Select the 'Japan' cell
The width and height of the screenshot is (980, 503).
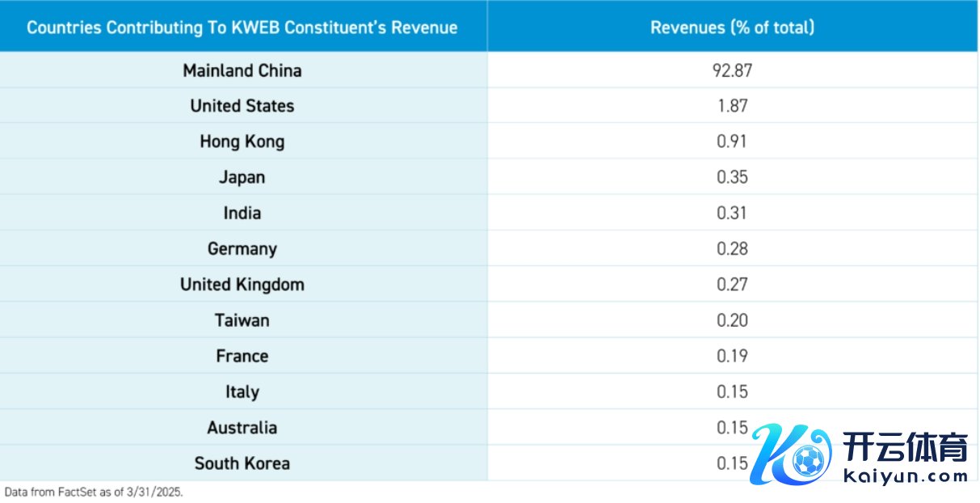tap(242, 177)
